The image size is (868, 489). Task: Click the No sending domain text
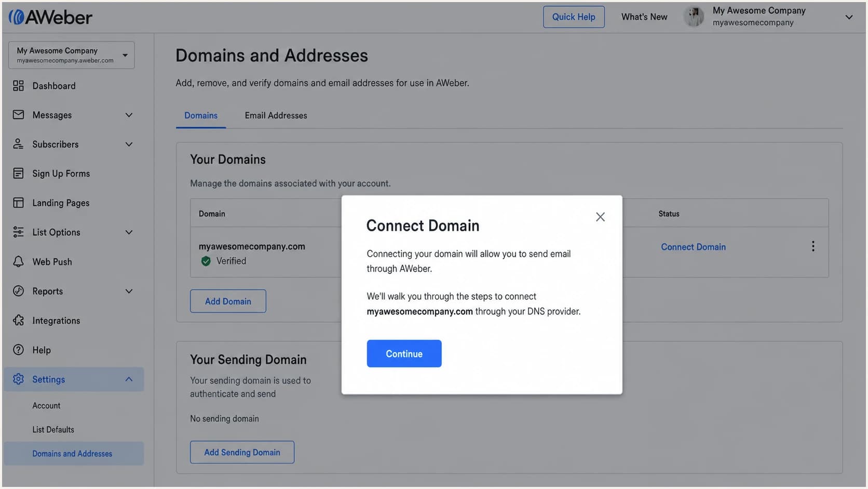[224, 418]
